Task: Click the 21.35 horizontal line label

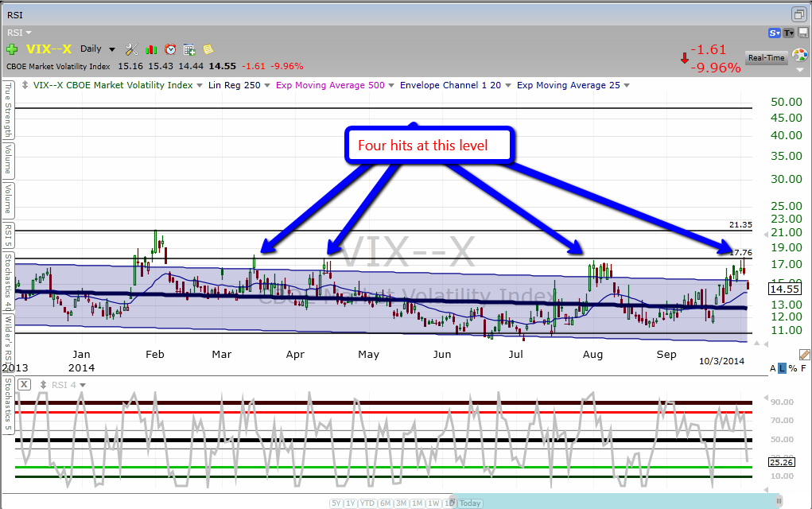Action: (x=740, y=225)
